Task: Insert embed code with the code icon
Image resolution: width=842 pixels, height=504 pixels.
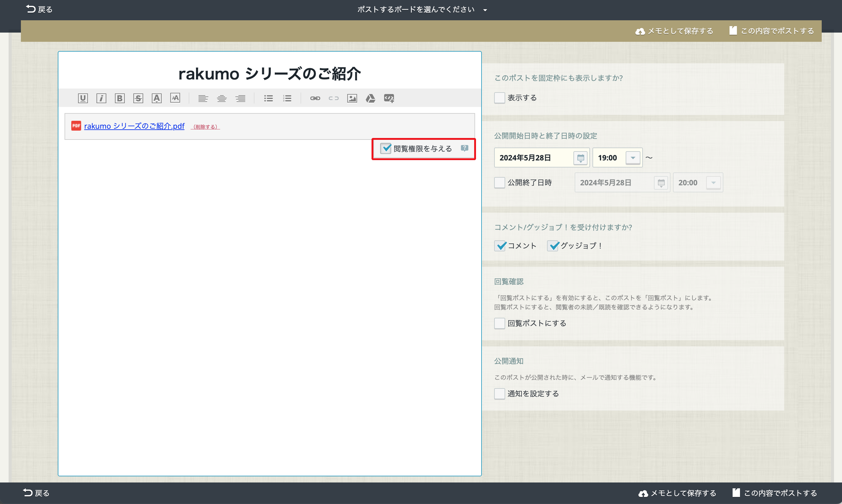Action: 389,98
